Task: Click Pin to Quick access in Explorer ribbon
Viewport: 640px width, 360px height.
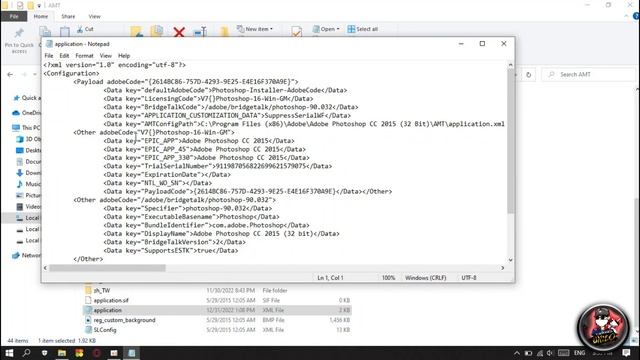Action: coord(19,40)
